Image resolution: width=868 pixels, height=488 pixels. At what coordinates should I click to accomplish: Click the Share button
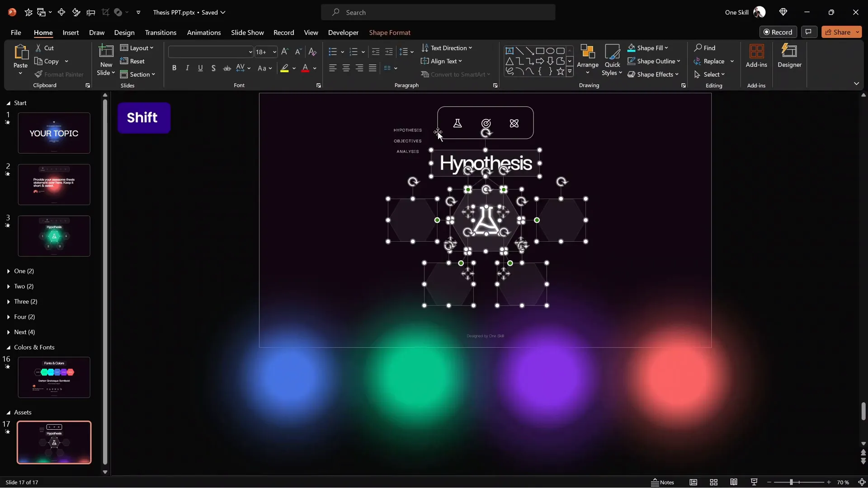[x=838, y=32]
